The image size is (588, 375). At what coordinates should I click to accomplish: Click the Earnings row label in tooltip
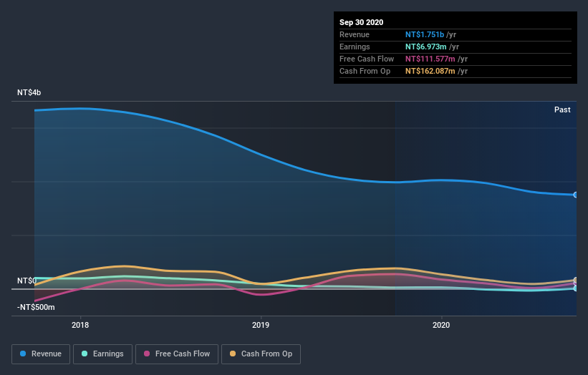coord(355,47)
